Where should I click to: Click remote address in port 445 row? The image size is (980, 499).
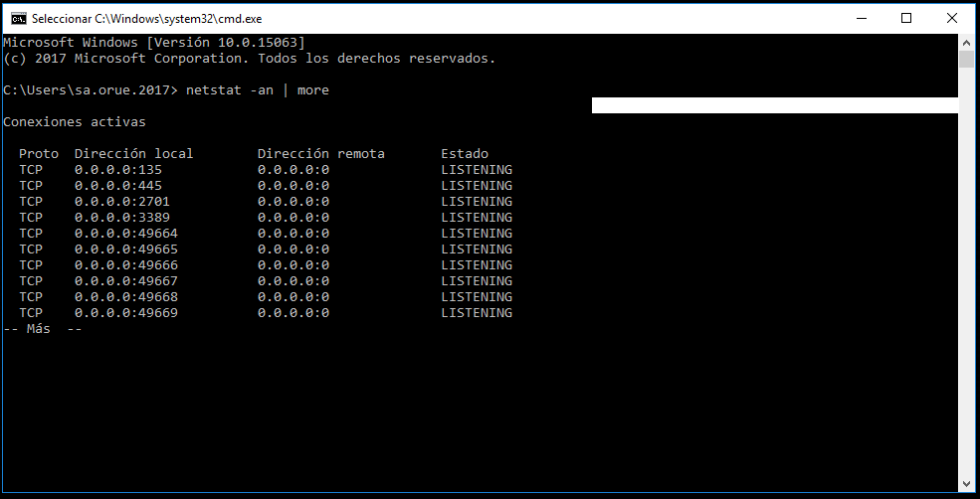(294, 186)
